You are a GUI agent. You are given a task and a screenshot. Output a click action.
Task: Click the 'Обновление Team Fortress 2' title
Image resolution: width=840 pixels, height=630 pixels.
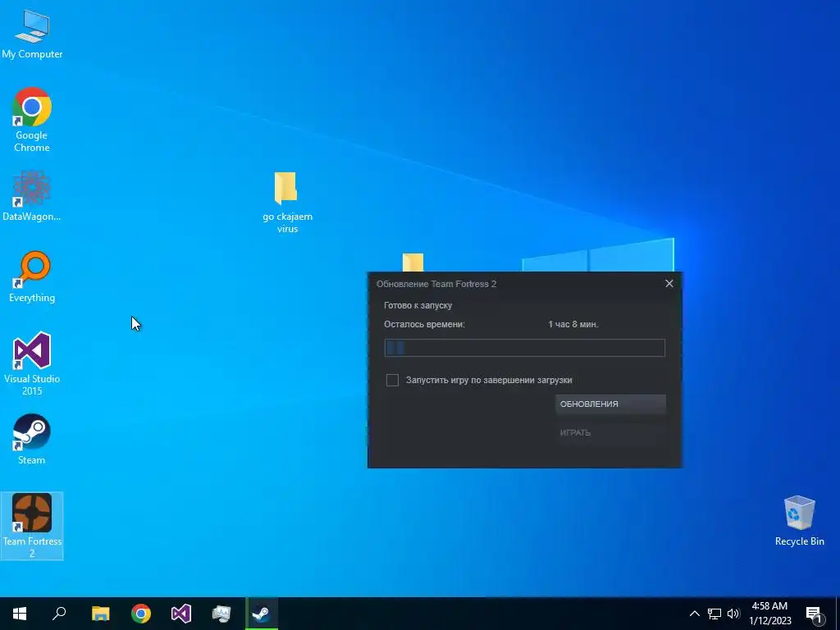pyautogui.click(x=436, y=284)
